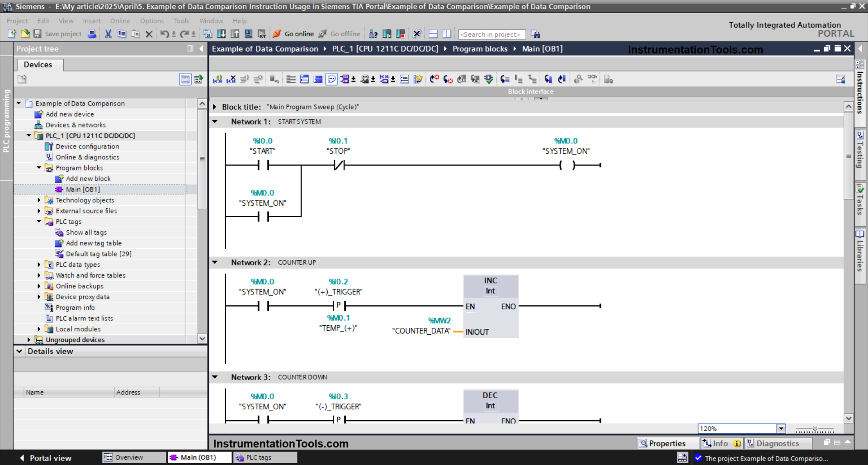
Task: Click the Search in project field
Action: point(491,34)
